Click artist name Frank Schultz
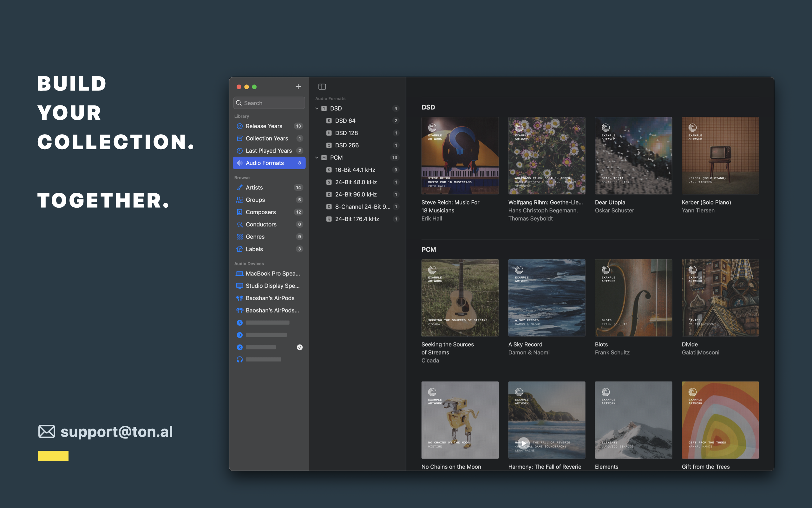 pos(612,352)
